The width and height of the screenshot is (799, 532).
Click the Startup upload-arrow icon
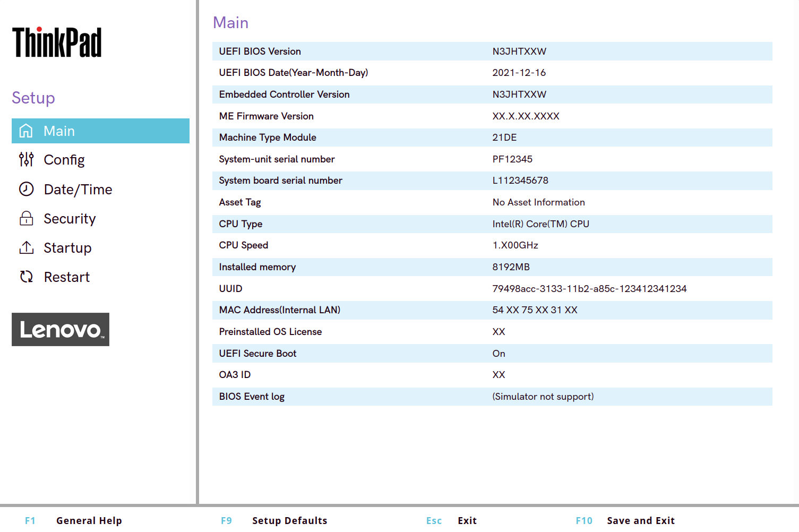pyautogui.click(x=26, y=247)
